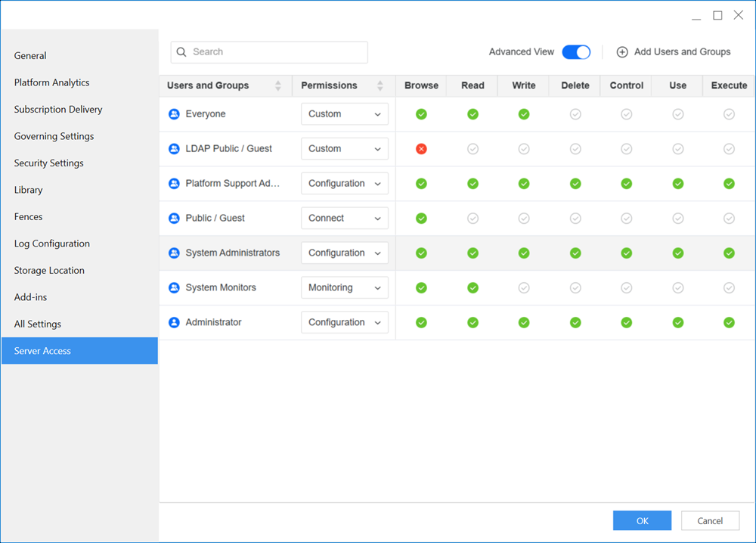Click the Administrator user icon
Screen dimensions: 756x543
pyautogui.click(x=174, y=323)
